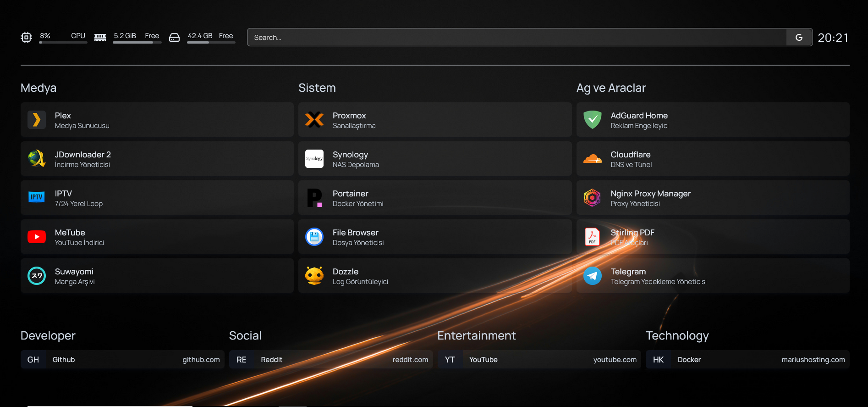Click Docker Yönetimi description

358,204
